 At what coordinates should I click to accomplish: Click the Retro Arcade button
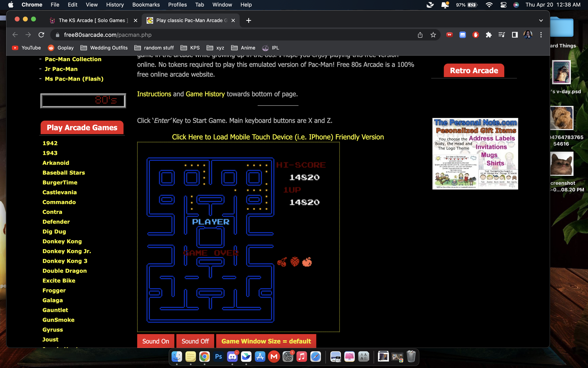[x=474, y=71]
